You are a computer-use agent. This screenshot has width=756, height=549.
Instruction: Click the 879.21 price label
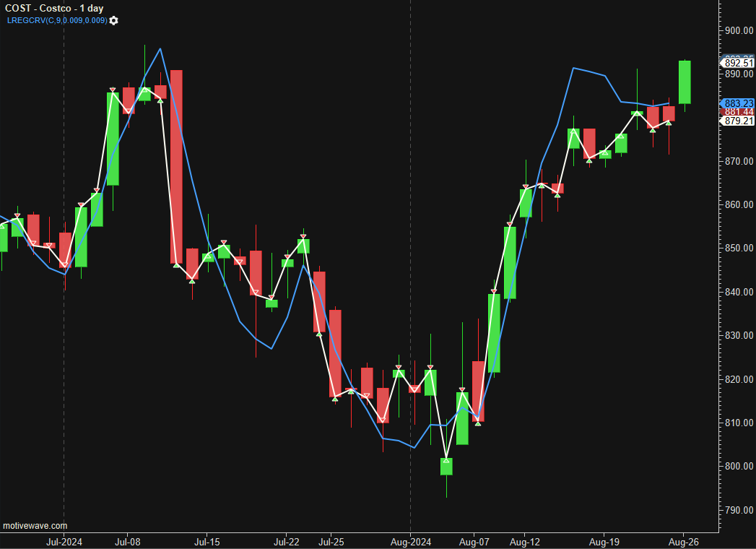(739, 121)
